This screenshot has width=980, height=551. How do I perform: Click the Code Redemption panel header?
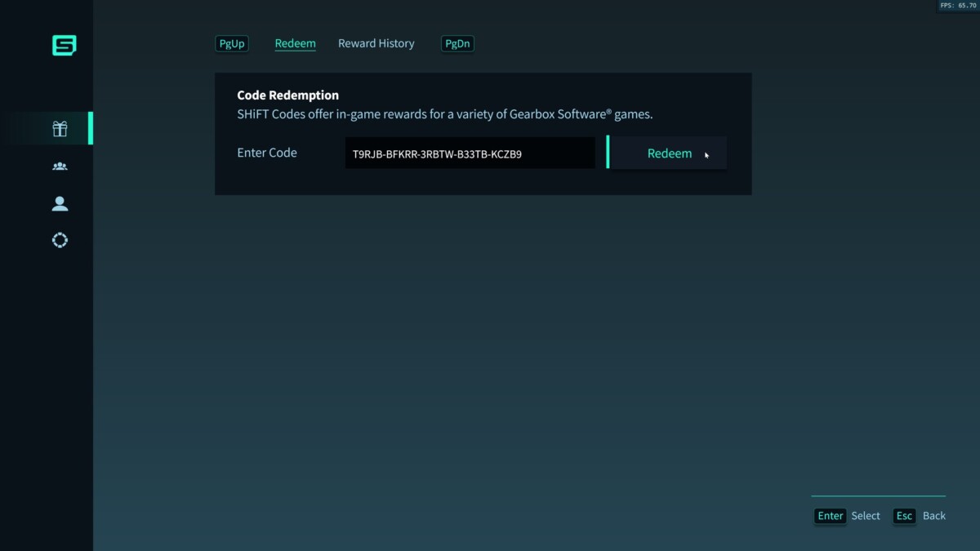[287, 95]
